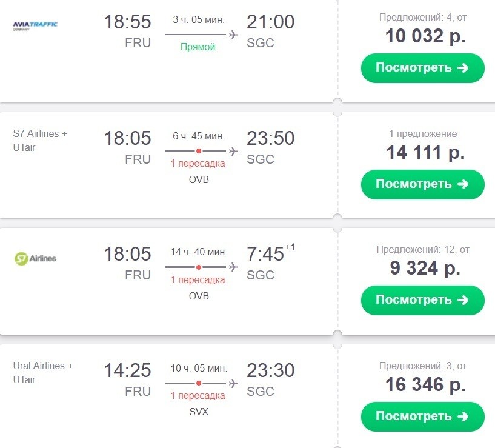Open the 9 324 р. offer with Посмотреть
495x448 pixels.
[x=422, y=300]
